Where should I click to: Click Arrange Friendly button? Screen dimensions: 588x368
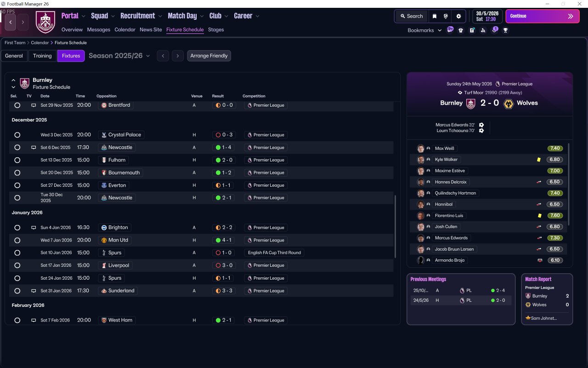click(209, 56)
